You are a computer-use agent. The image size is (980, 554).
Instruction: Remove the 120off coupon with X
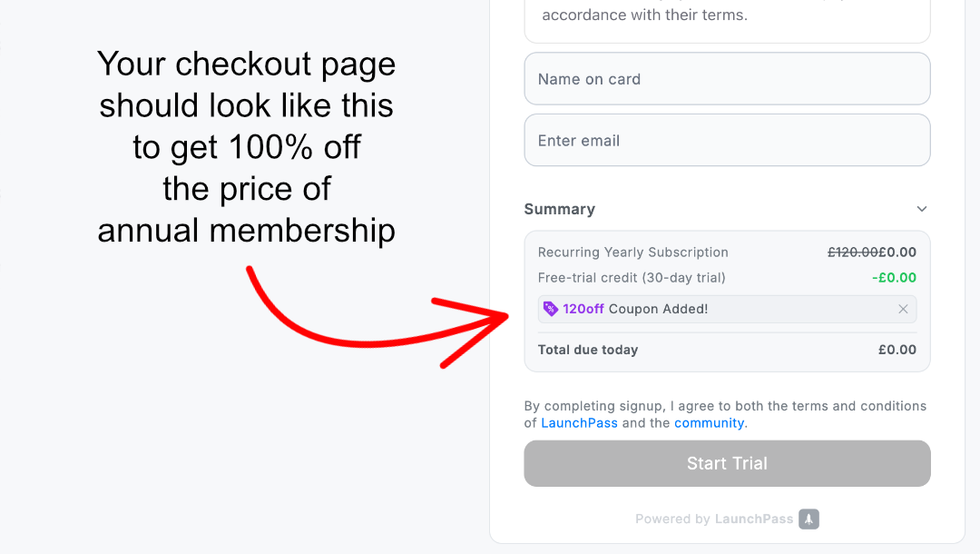tap(903, 309)
